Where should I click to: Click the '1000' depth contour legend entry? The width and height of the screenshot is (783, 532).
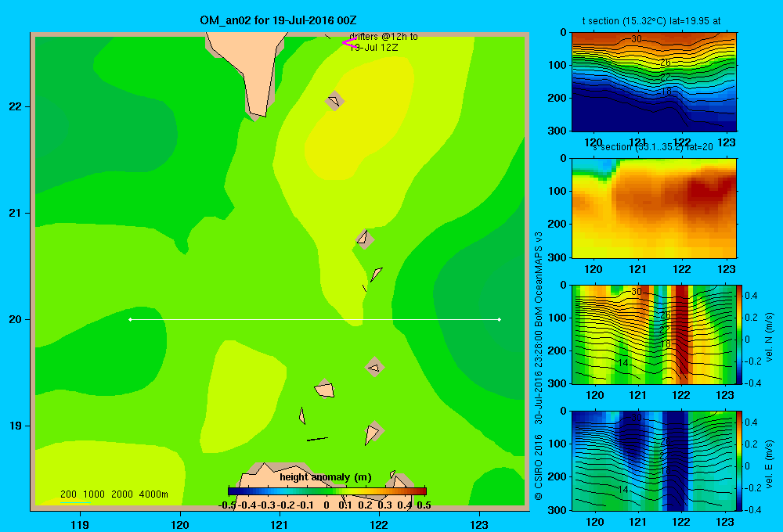point(94,494)
